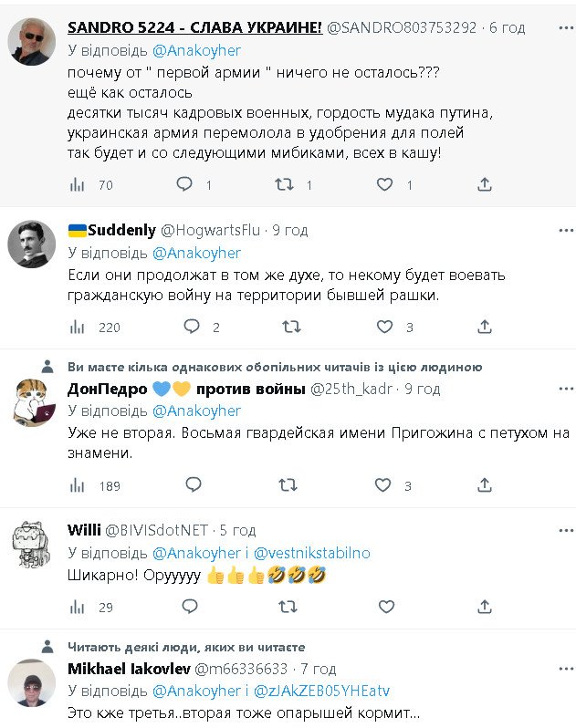
Task: Open the @vestnikstabilno mention link
Action: [x=311, y=553]
